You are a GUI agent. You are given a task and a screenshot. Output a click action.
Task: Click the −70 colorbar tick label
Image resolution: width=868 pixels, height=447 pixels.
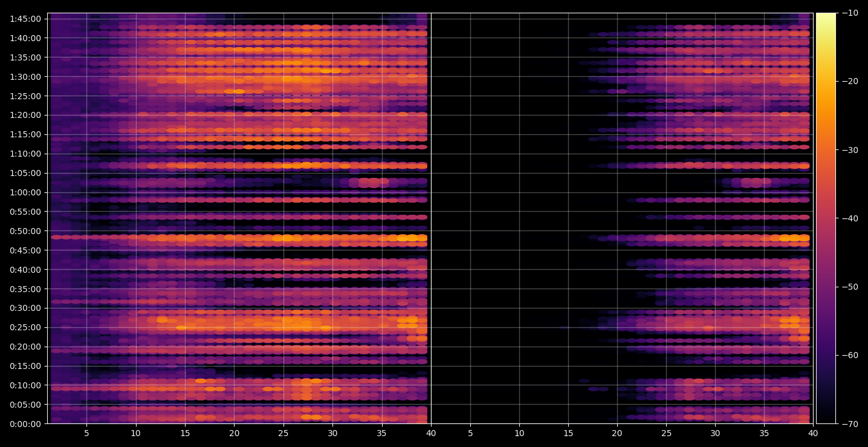(x=850, y=424)
